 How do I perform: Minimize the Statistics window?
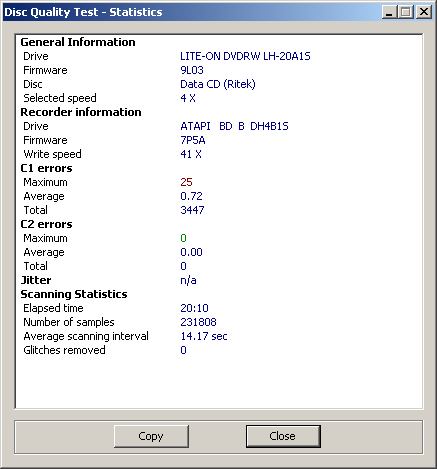click(389, 12)
